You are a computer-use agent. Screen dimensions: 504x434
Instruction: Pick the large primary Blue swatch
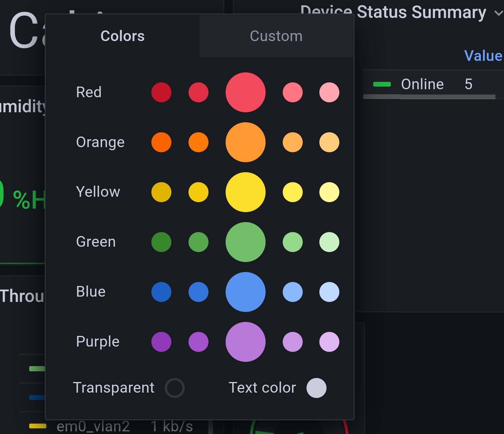(245, 292)
